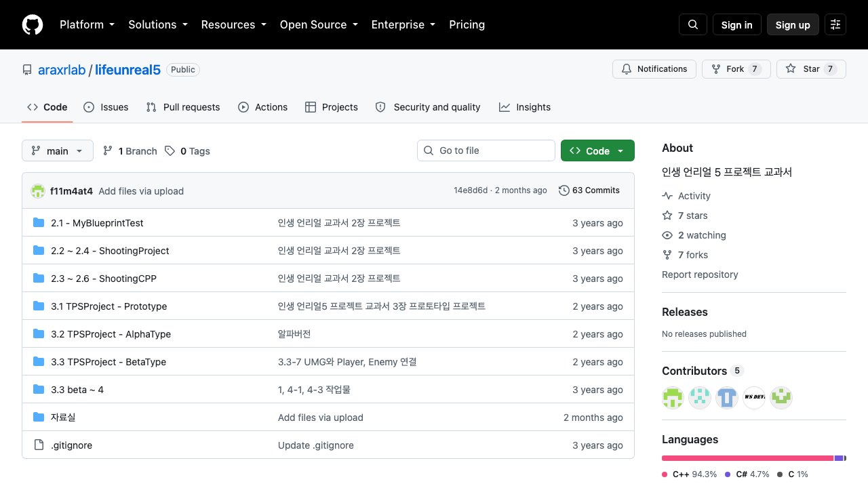Go to the Pricing page
This screenshot has width=868, height=488.
click(467, 24)
